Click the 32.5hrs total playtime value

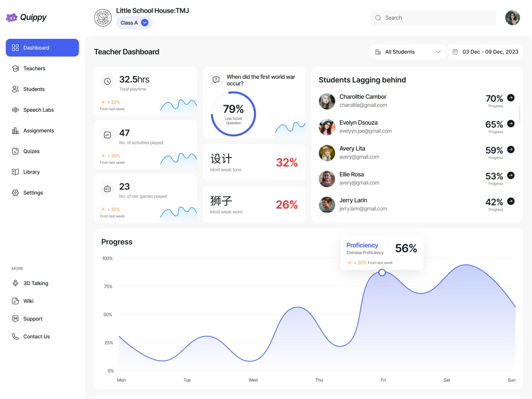134,79
